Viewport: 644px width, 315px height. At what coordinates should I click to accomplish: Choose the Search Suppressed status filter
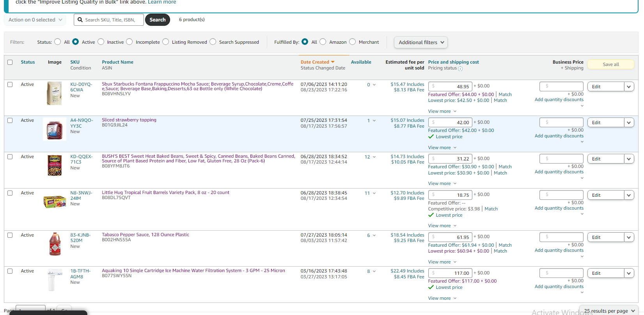pos(213,42)
